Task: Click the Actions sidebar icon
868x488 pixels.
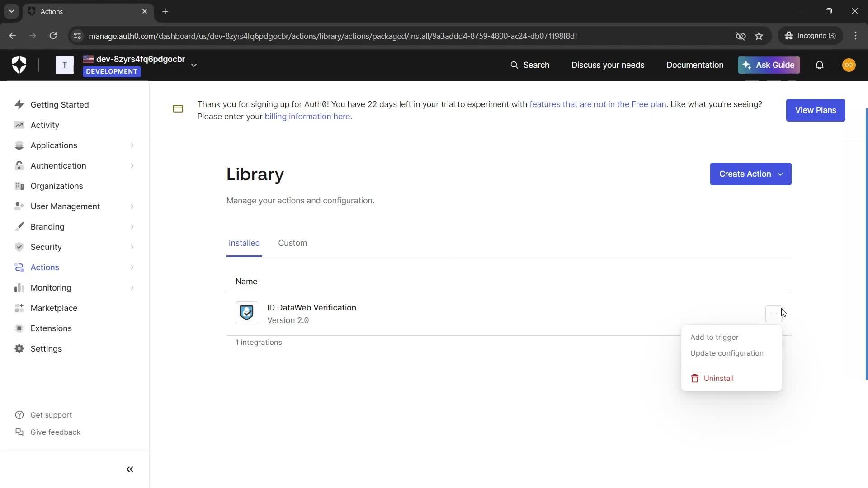Action: tap(19, 267)
